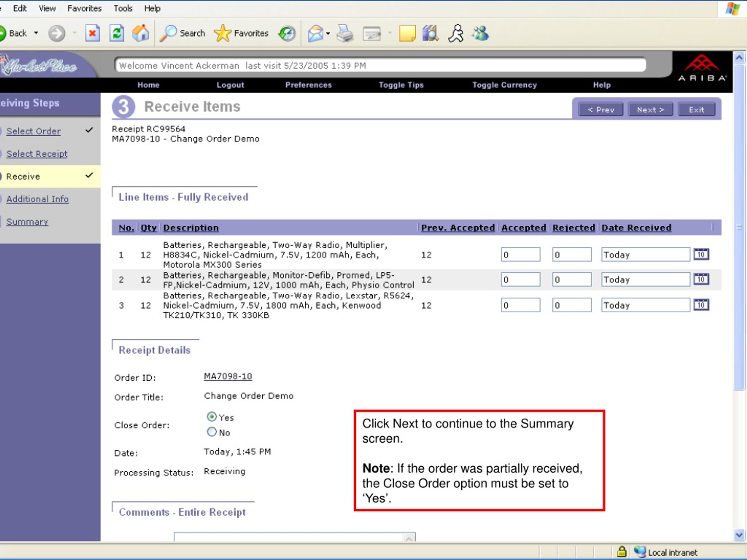Go to the Summary step link
747x560 pixels.
tap(27, 222)
